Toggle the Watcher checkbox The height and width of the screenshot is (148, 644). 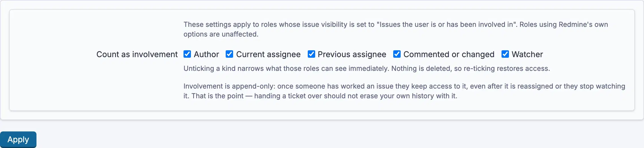click(x=505, y=54)
